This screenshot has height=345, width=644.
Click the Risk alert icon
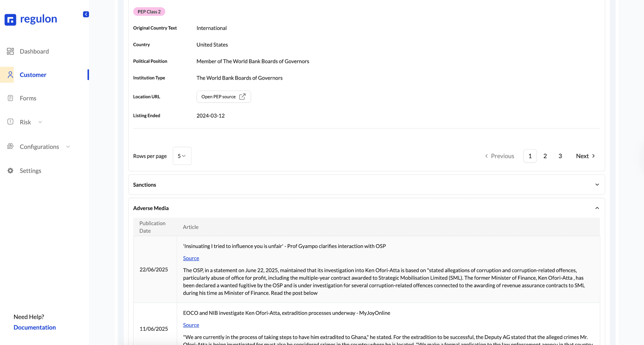10,122
